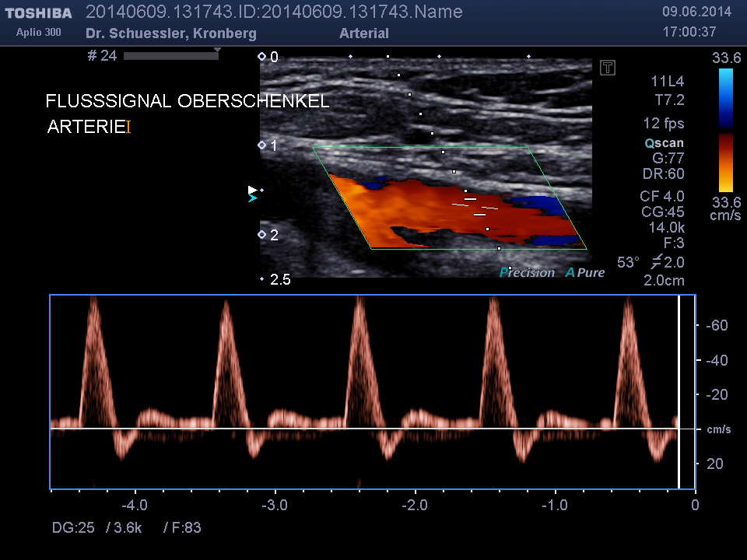Click the FLUSSSIGNAL OBERSCHENKEL annotation text
The height and width of the screenshot is (560, 747).
pos(187,101)
